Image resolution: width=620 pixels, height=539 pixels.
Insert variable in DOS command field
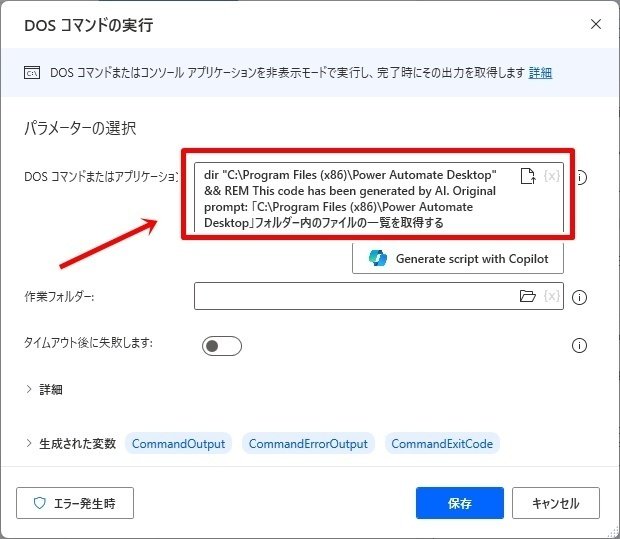click(552, 176)
